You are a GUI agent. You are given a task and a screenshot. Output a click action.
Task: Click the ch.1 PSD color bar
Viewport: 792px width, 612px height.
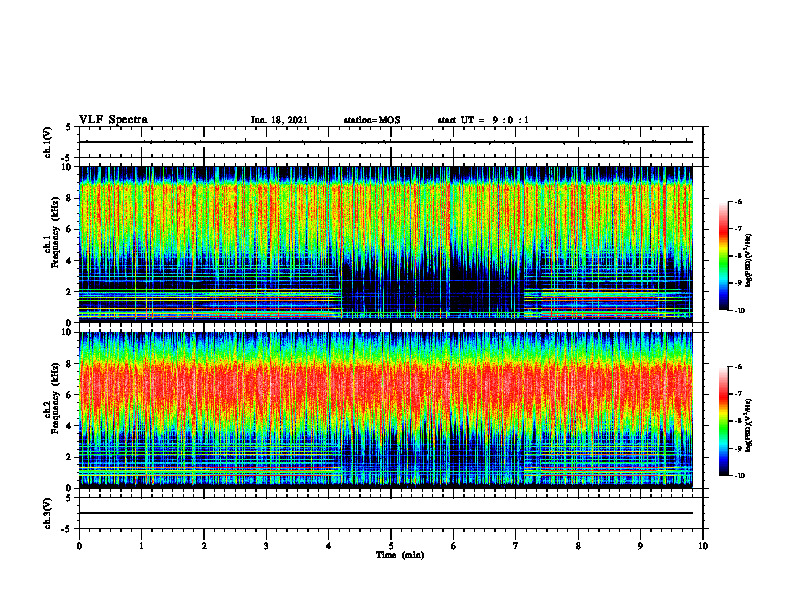click(x=723, y=256)
